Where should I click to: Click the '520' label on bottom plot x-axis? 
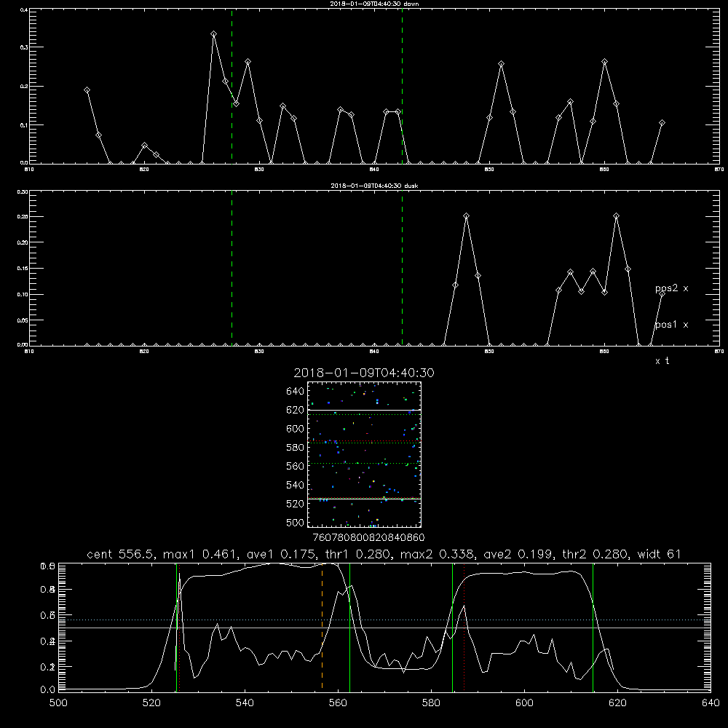[x=151, y=703]
